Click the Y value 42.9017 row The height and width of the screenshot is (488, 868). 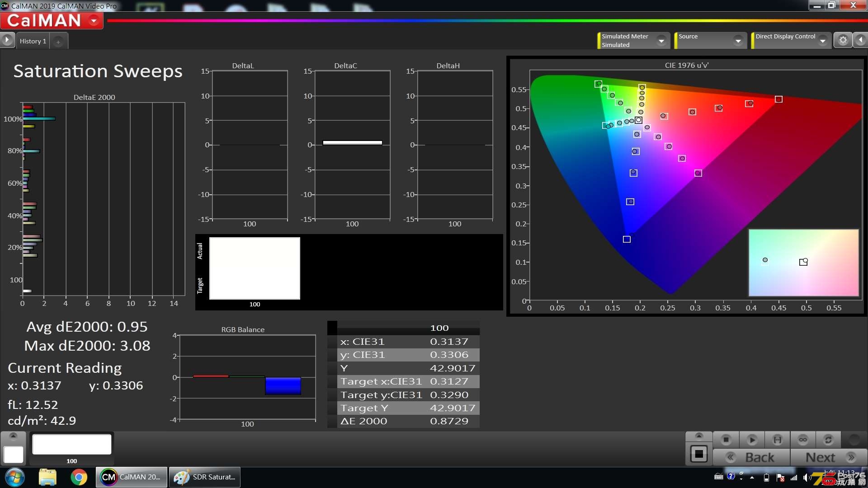click(x=408, y=368)
